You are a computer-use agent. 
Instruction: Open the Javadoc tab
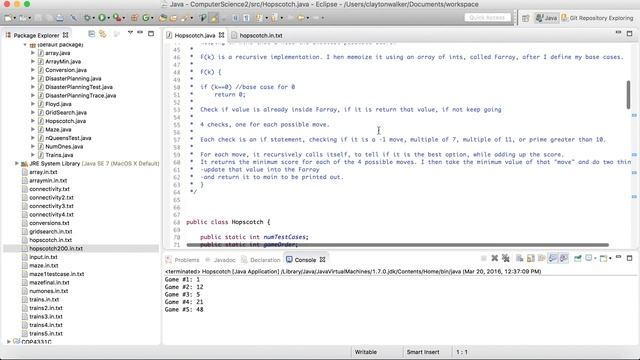coord(224,260)
